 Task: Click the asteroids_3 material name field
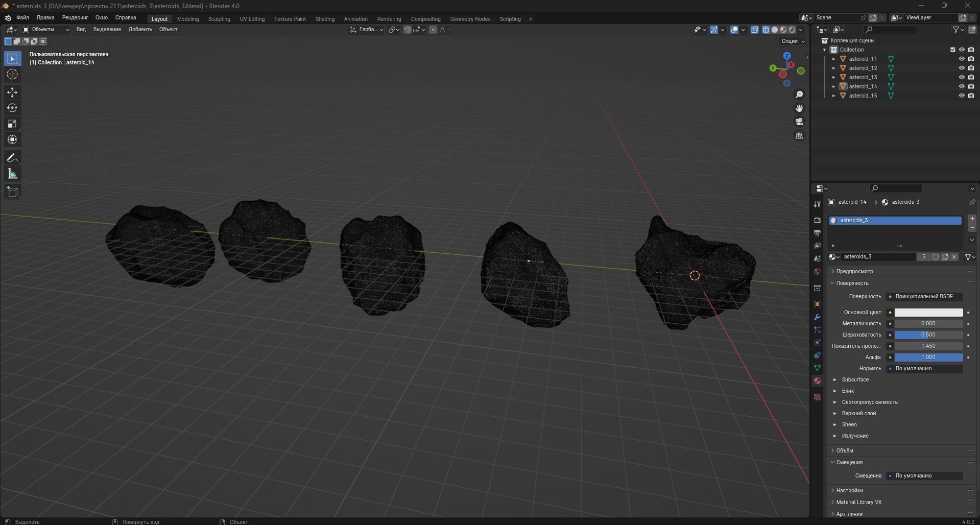[878, 257]
